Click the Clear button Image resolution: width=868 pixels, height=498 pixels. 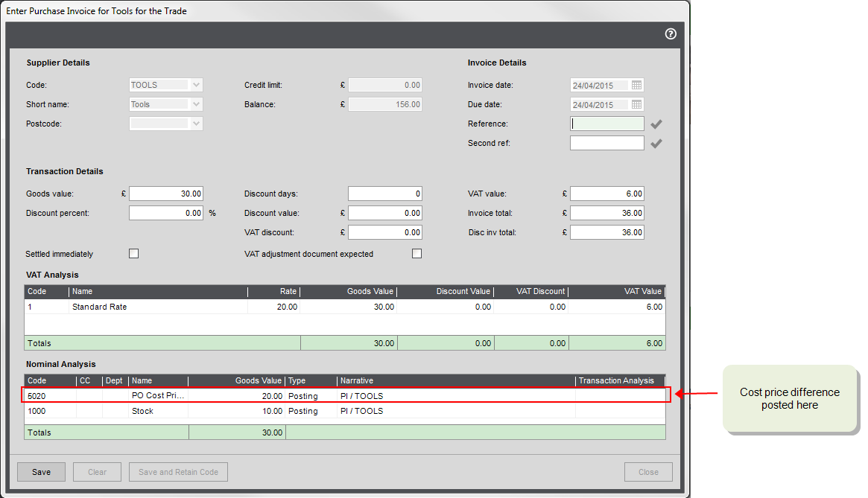pyautogui.click(x=98, y=472)
